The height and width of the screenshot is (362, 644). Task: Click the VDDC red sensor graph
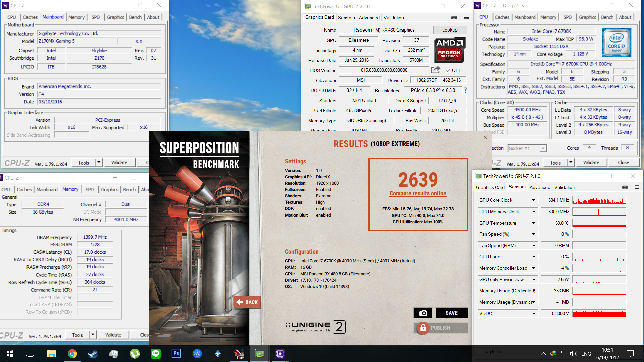(x=599, y=313)
